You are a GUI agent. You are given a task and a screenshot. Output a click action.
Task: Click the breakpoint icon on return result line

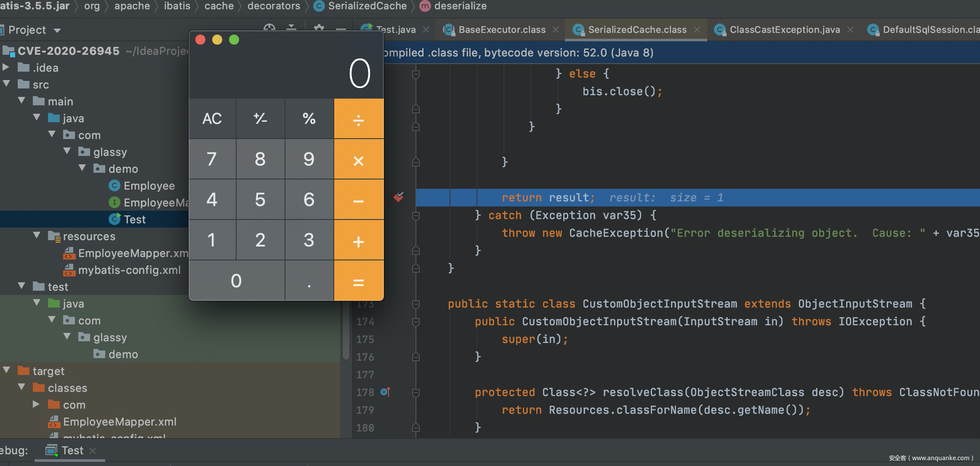tap(398, 197)
